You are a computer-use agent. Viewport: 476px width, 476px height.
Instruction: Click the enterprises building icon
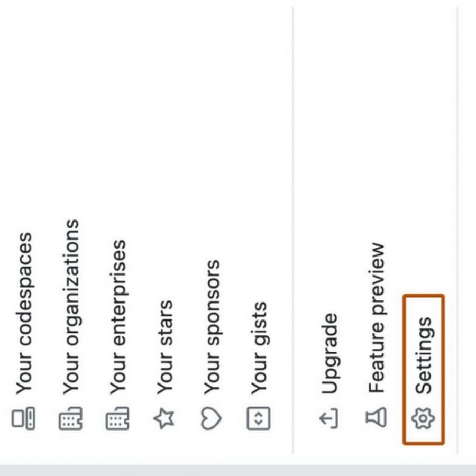[x=117, y=419]
